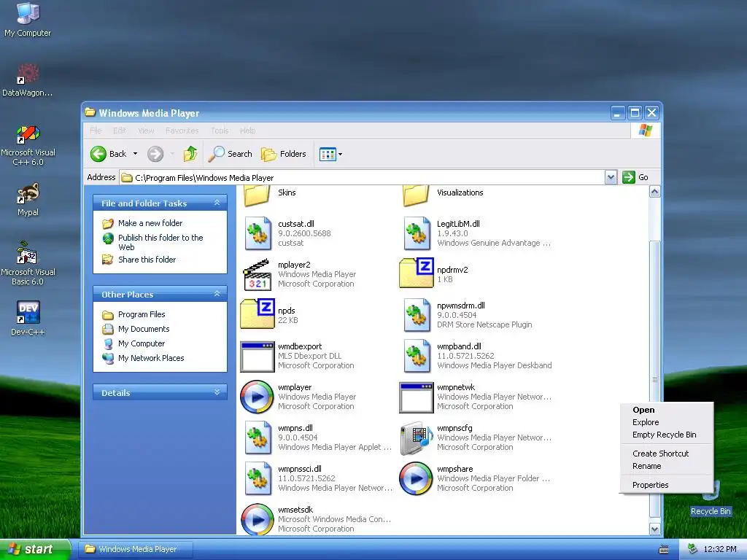The height and width of the screenshot is (560, 747).
Task: Collapse the File and Folder Tasks panel
Action: 217,203
